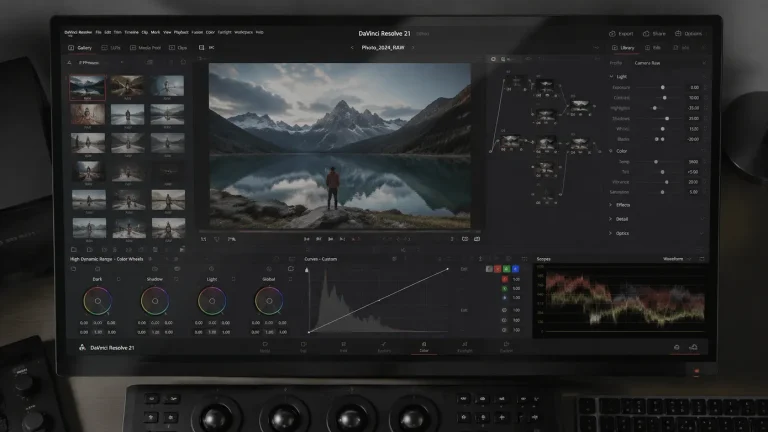
Task: Select the highlighted first gallery still thumbnail
Action: coord(87,88)
